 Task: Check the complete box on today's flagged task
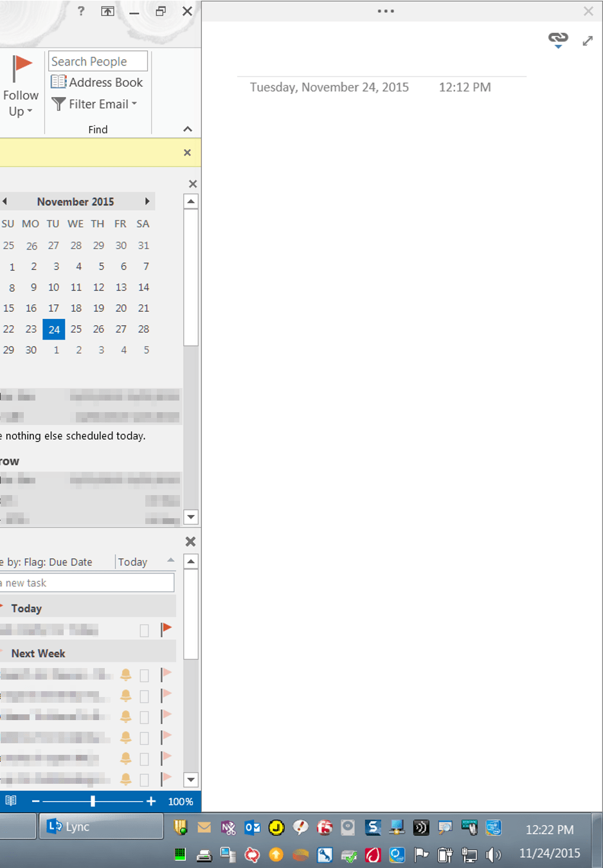click(x=144, y=630)
